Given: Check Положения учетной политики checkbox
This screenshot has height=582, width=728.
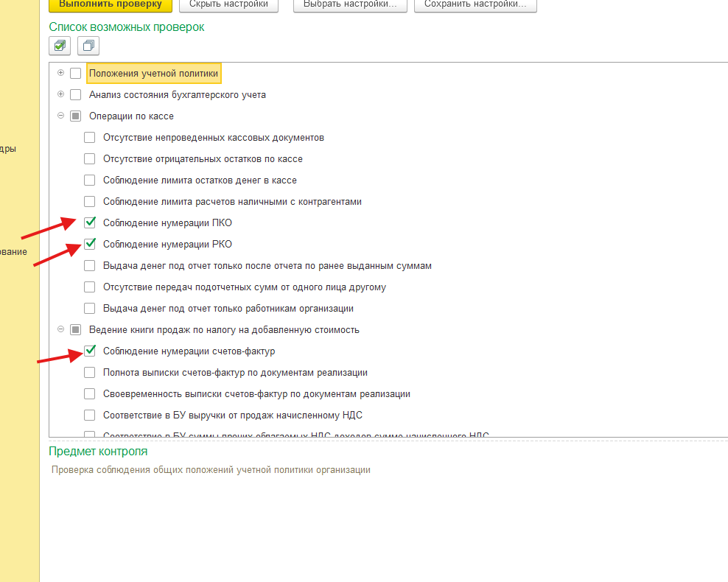Looking at the screenshot, I should (x=75, y=73).
